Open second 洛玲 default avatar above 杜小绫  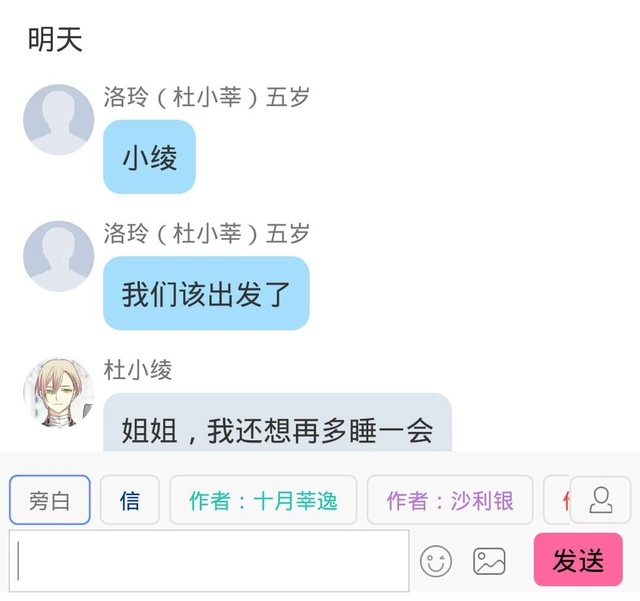pyautogui.click(x=58, y=256)
